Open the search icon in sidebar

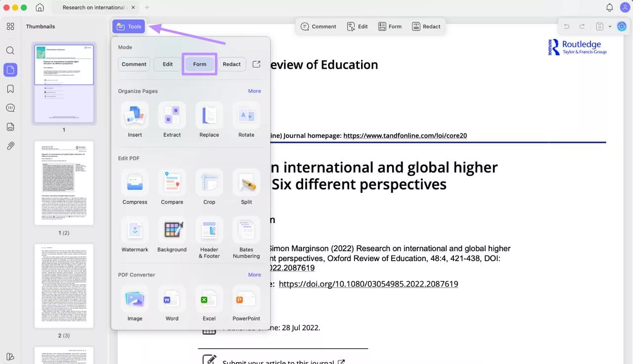tap(10, 50)
